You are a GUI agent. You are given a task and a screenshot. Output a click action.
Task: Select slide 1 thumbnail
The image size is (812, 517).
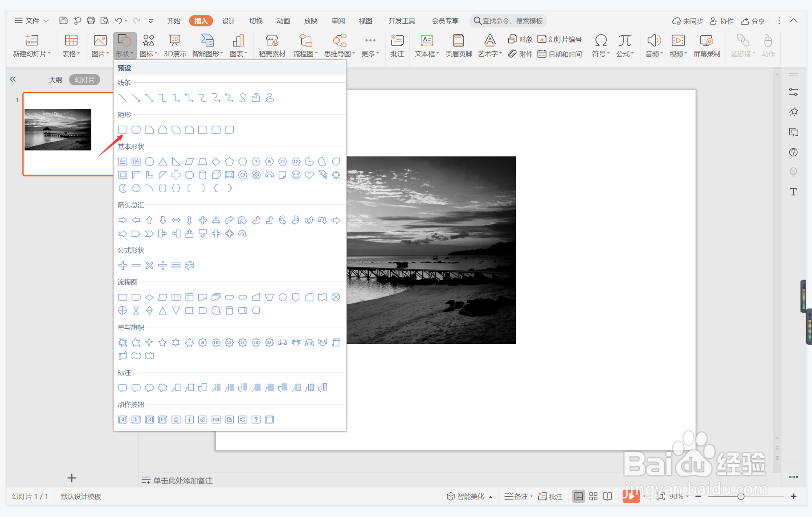pos(68,134)
